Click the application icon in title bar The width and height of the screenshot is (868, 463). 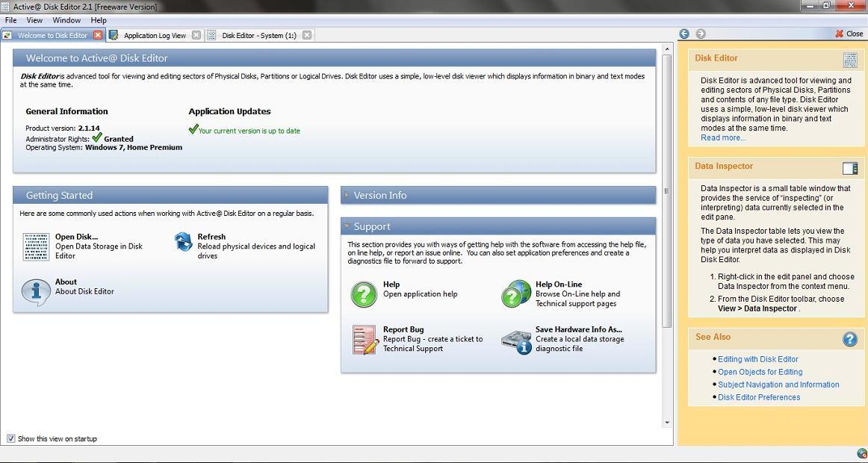[x=5, y=7]
